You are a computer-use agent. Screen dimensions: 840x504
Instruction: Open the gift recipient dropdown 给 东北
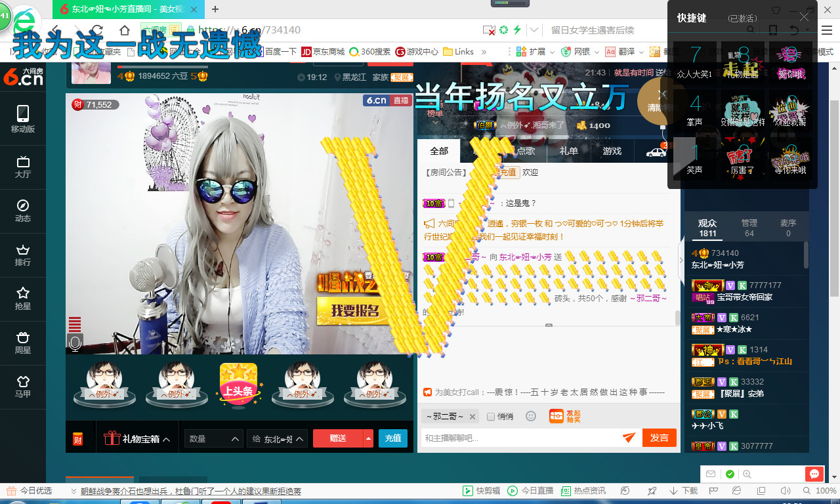(x=277, y=438)
